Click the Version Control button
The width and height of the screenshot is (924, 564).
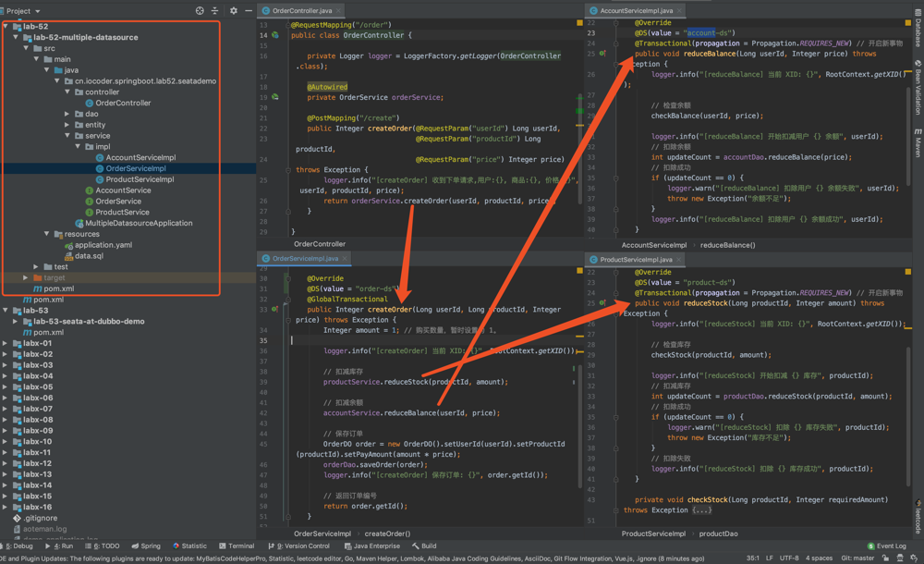click(x=298, y=546)
